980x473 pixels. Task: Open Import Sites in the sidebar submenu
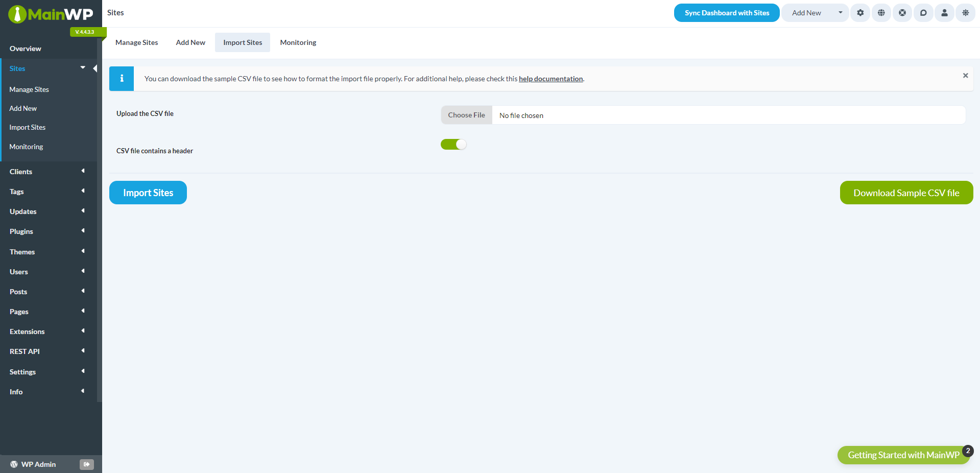28,127
